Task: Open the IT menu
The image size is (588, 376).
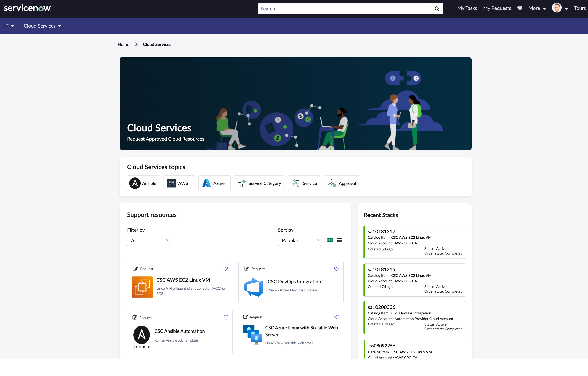Action: (x=9, y=26)
